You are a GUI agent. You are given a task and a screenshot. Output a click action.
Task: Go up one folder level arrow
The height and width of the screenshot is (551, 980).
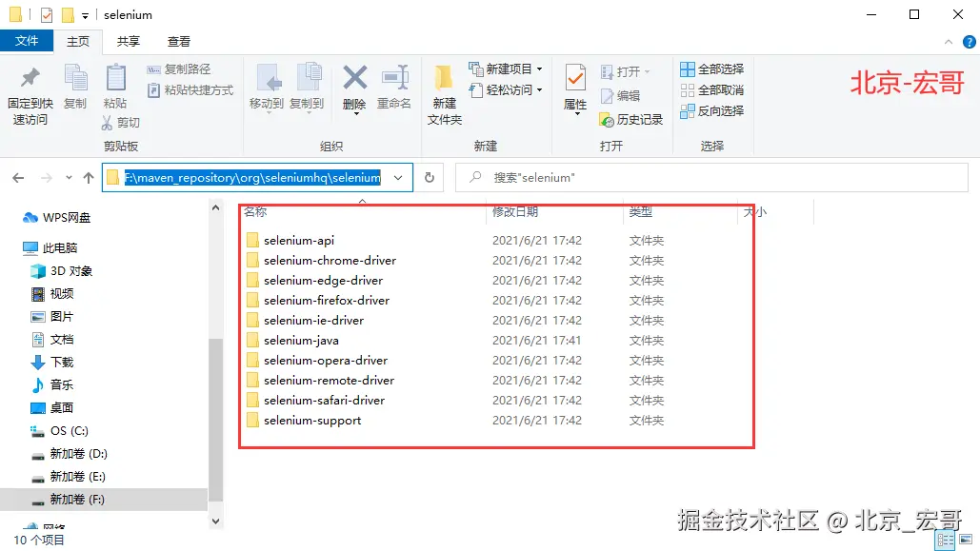coord(89,178)
